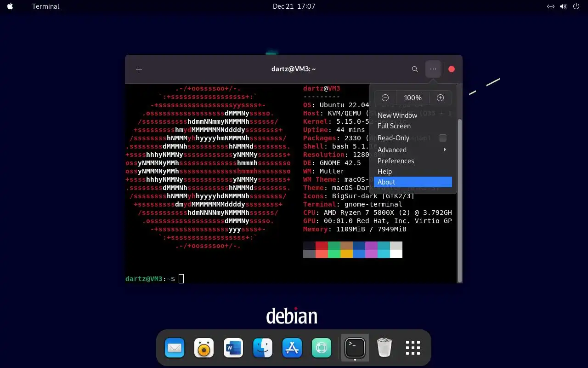This screenshot has height=368, width=588.
Task: Click the 'WM: Mutter' line
Action: [324, 171]
